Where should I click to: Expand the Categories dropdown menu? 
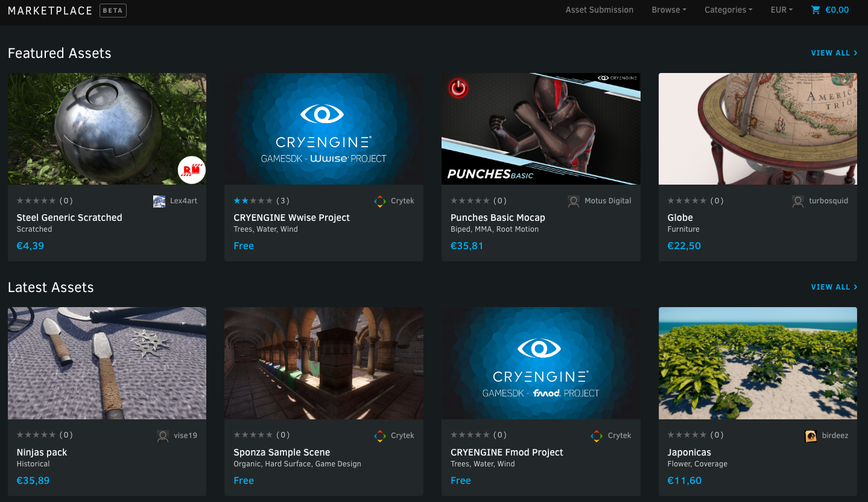click(x=728, y=10)
